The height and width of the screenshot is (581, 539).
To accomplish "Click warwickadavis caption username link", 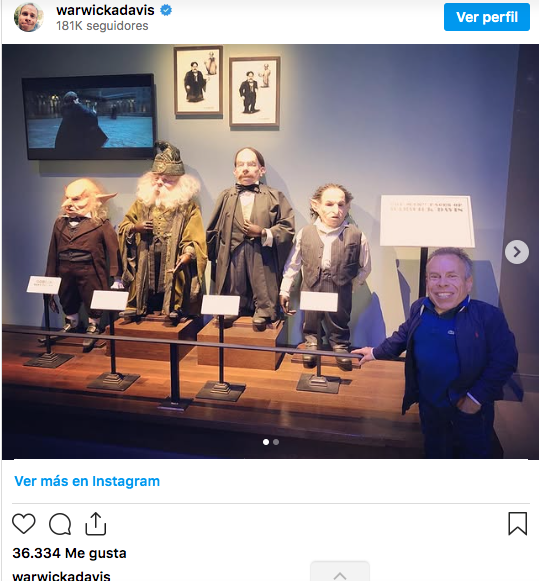I will (61, 576).
